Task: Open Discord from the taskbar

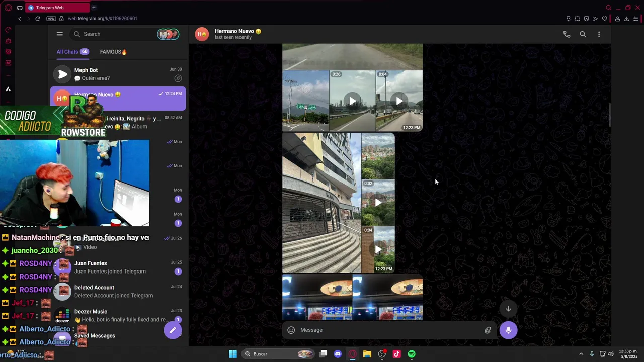Action: [x=338, y=354]
